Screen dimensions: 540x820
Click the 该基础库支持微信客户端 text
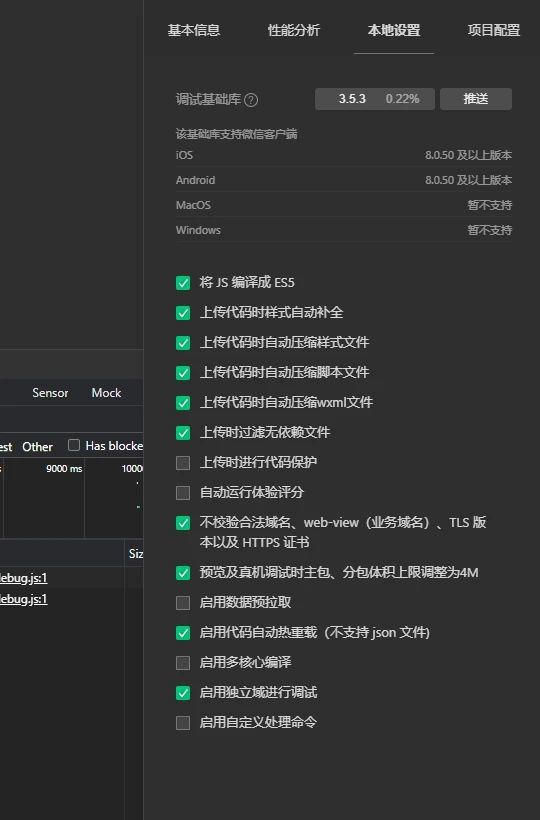(236, 134)
